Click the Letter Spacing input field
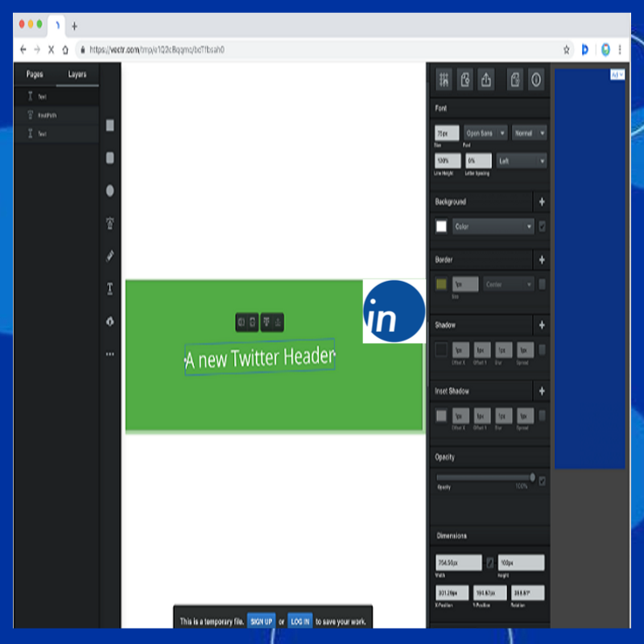The width and height of the screenshot is (644, 644). coord(478,161)
